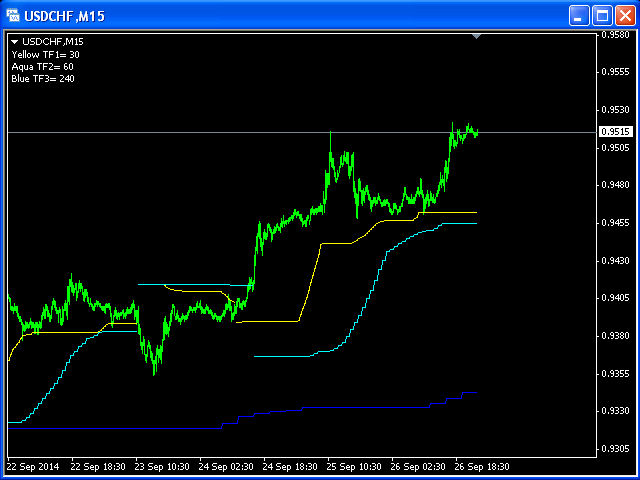Select the 'Blue TF3= 240' indicator label

(43, 78)
